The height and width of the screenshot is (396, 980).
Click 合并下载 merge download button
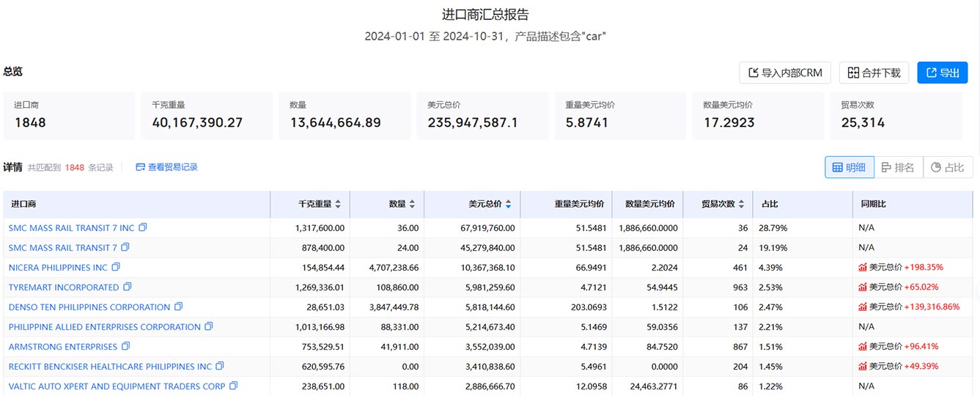[874, 73]
